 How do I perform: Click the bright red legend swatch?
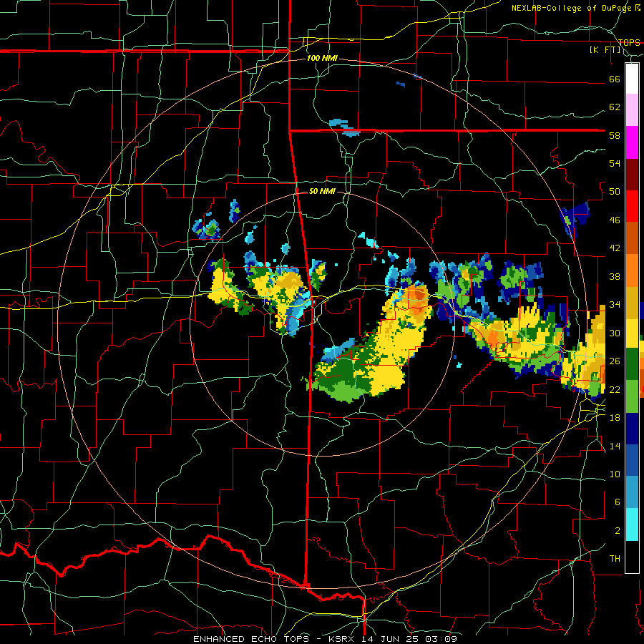632,207
